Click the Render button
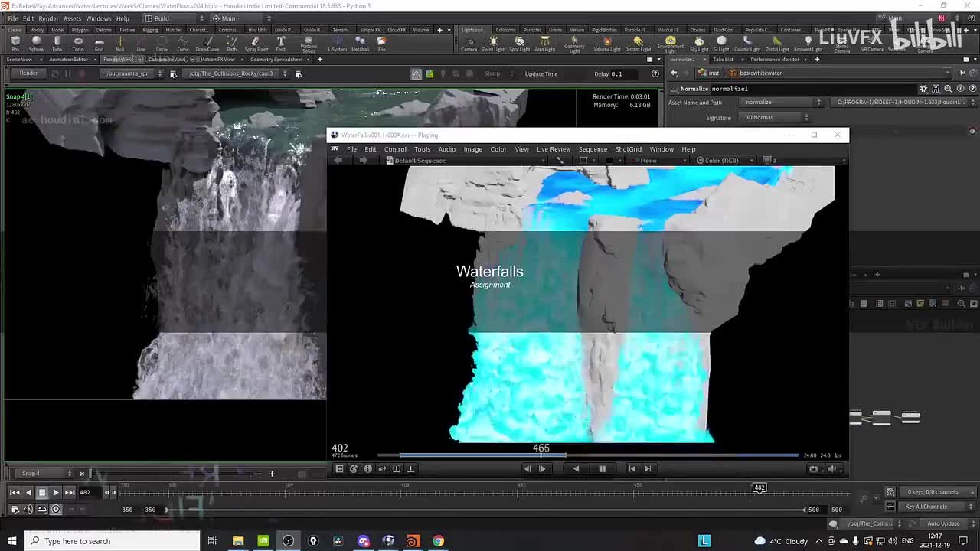The width and height of the screenshot is (980, 551). [x=28, y=73]
